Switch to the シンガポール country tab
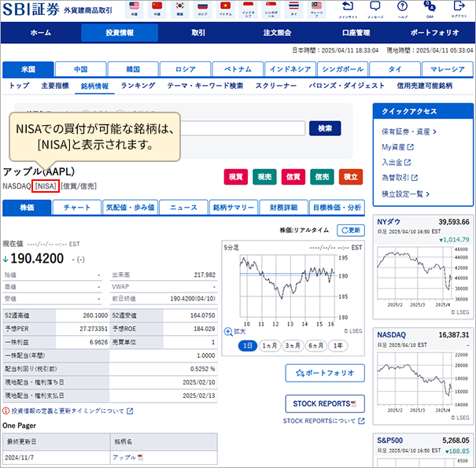Viewport: 476px width, 468px height. pos(343,69)
